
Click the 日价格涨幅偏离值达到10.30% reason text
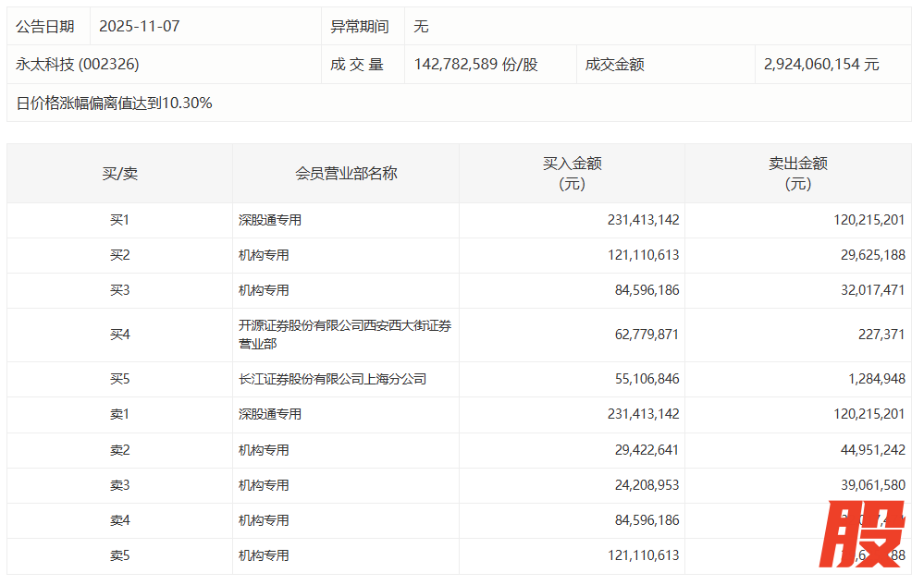(x=115, y=104)
